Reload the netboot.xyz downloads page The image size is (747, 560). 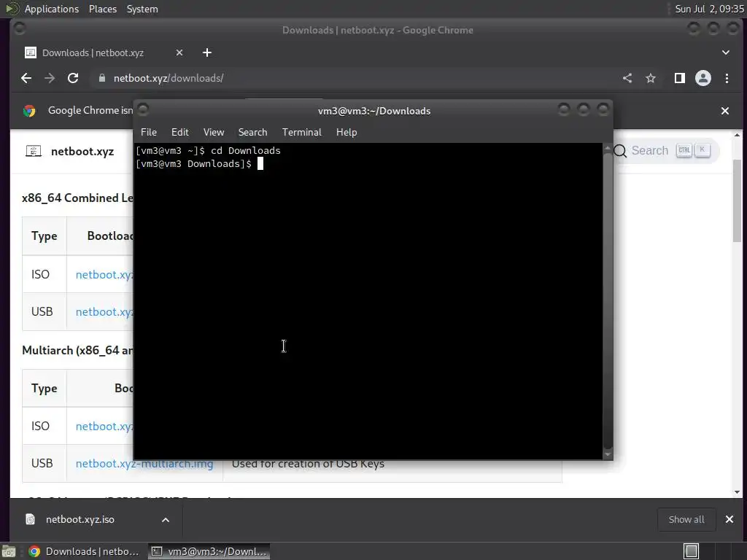73,78
